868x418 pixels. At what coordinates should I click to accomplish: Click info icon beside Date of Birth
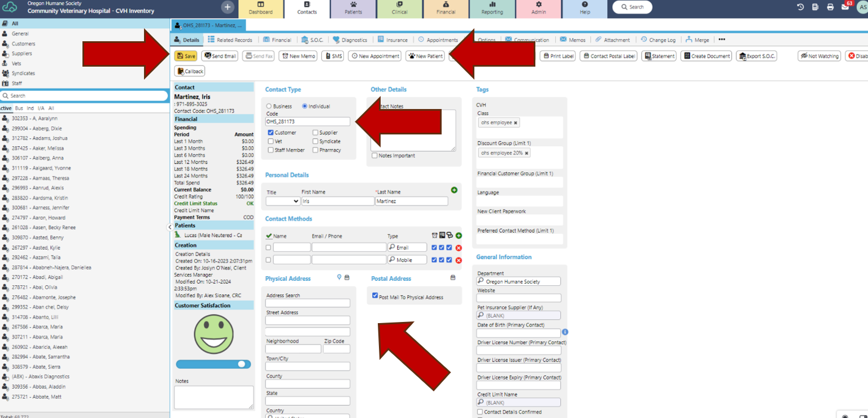click(x=565, y=332)
